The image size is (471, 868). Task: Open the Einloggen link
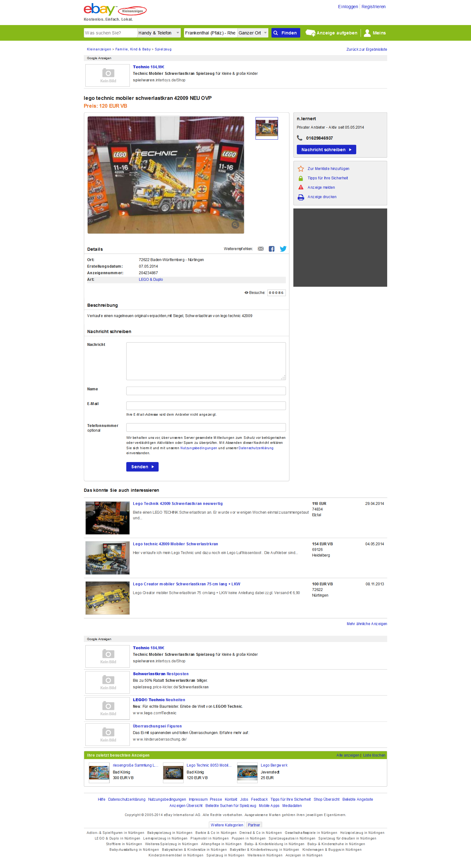348,6
